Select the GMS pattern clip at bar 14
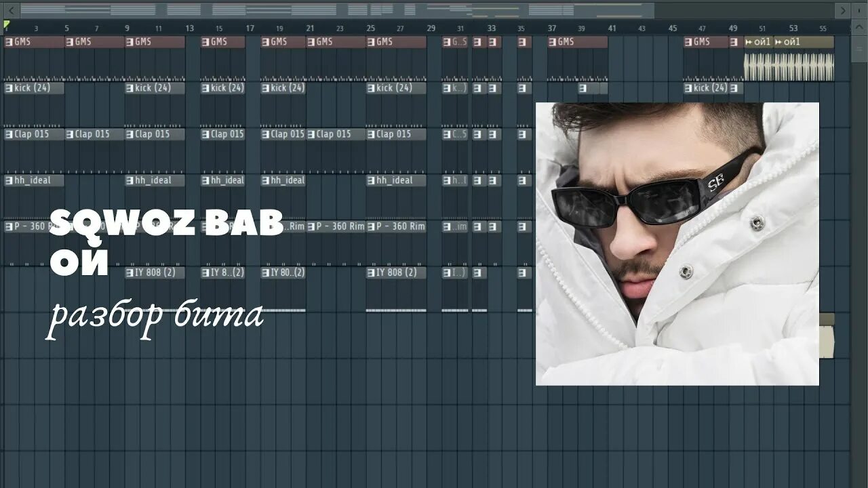 (222, 42)
